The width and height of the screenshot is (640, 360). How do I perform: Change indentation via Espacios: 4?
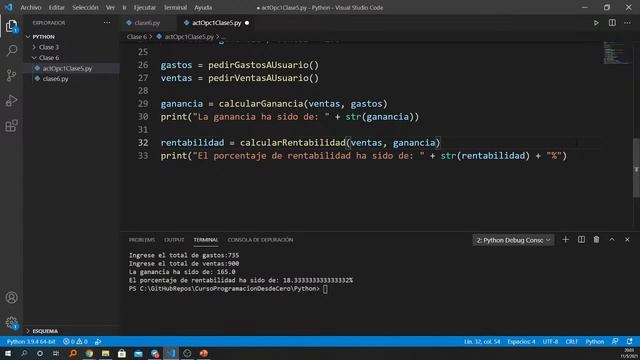pos(521,341)
